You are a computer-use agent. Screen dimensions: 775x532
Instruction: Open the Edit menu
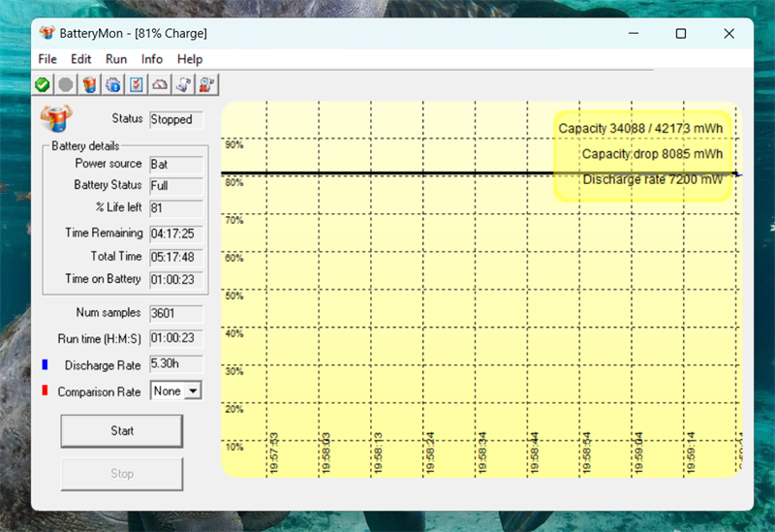click(x=81, y=59)
